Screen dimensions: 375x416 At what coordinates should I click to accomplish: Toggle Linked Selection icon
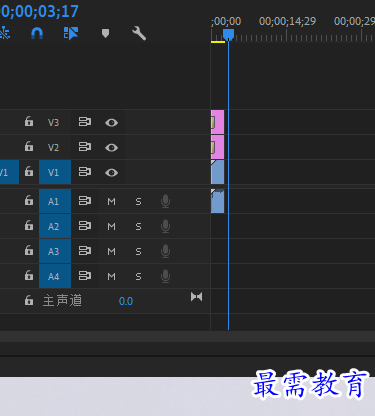click(71, 33)
